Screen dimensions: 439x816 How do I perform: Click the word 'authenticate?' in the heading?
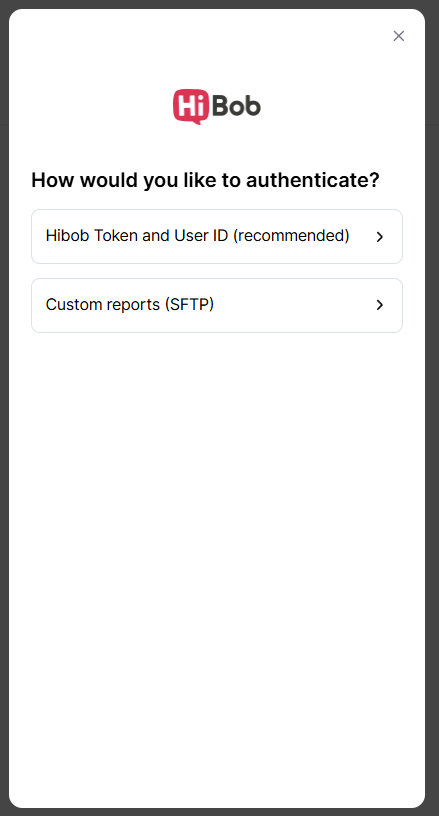click(x=313, y=180)
